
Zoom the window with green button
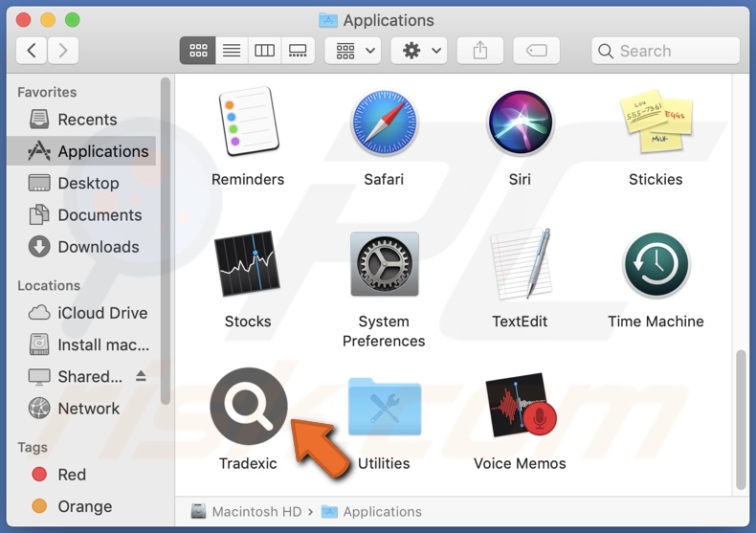tap(73, 20)
